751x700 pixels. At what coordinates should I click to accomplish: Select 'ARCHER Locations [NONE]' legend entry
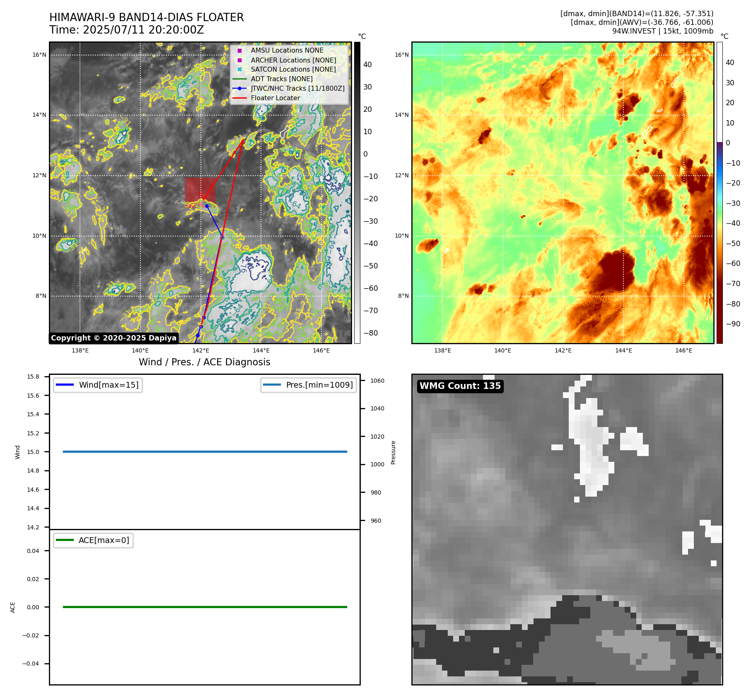coord(293,60)
